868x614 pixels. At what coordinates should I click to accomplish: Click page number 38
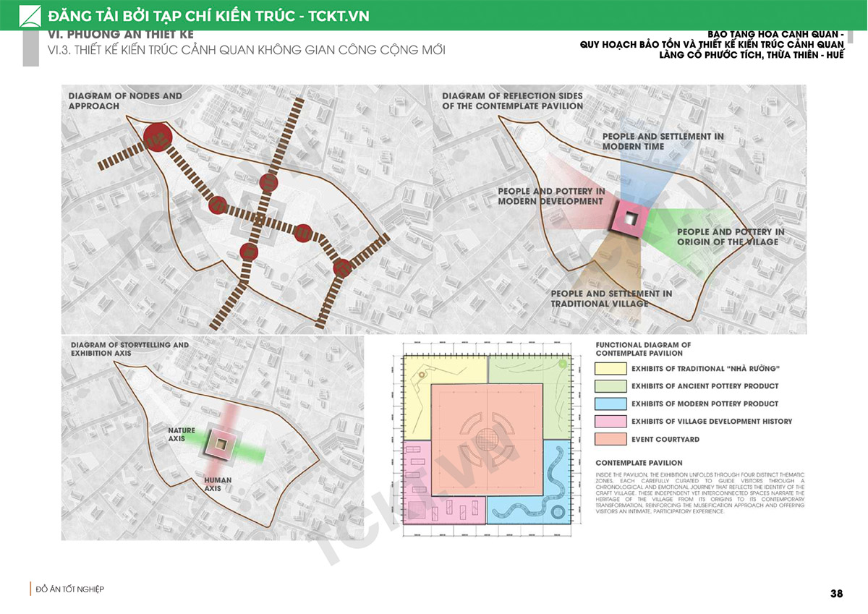click(836, 594)
